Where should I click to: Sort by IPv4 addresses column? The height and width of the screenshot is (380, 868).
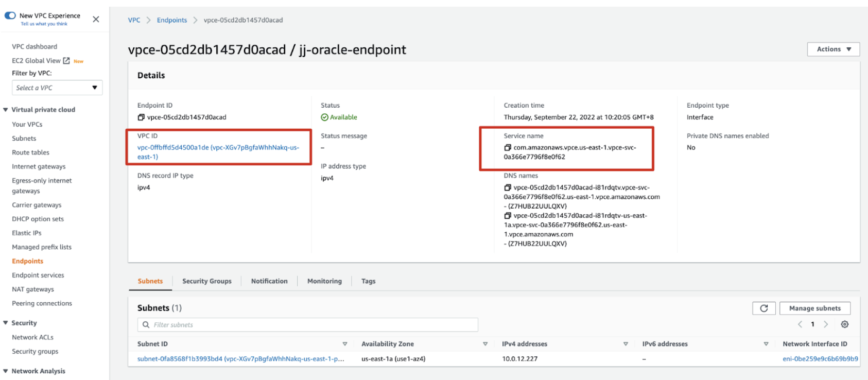click(x=626, y=344)
